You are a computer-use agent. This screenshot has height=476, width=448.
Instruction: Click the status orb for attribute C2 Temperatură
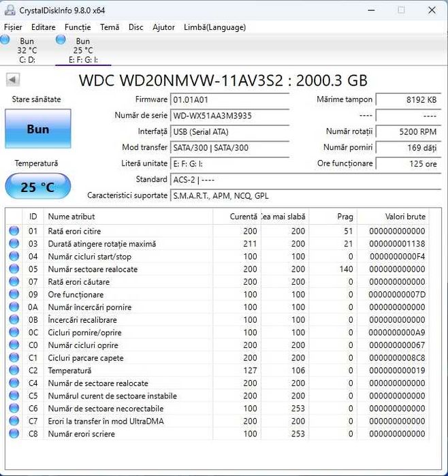pyautogui.click(x=14, y=370)
